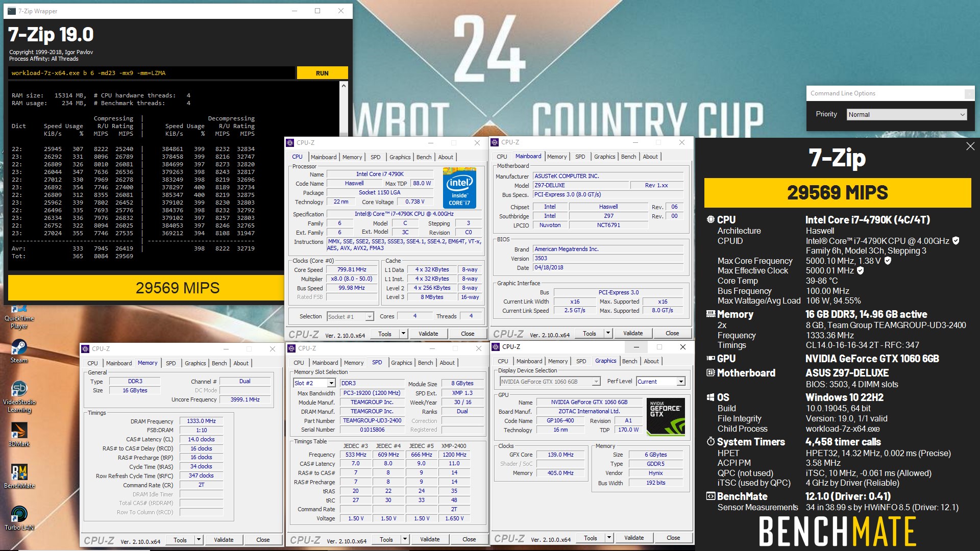Click DRAM Frequency 1333.0 MHz value
The image size is (980, 551).
click(201, 421)
